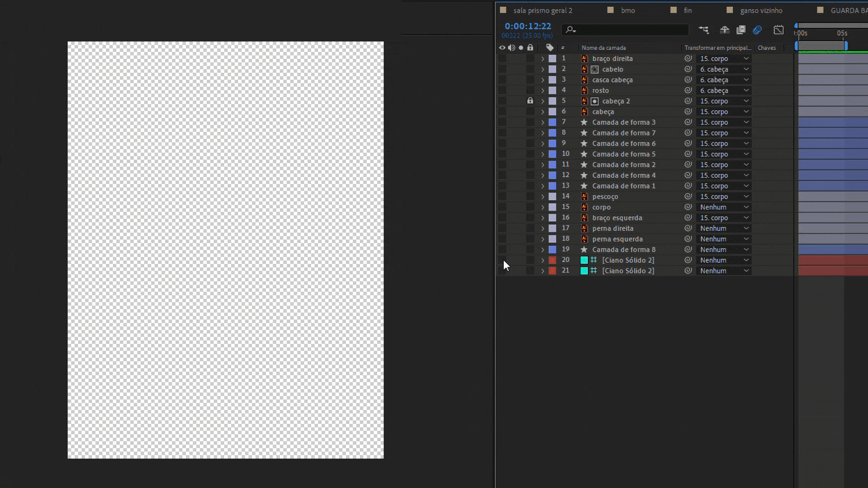The width and height of the screenshot is (868, 488).
Task: Click the star icon of Camada de forma 3
Action: (x=584, y=122)
